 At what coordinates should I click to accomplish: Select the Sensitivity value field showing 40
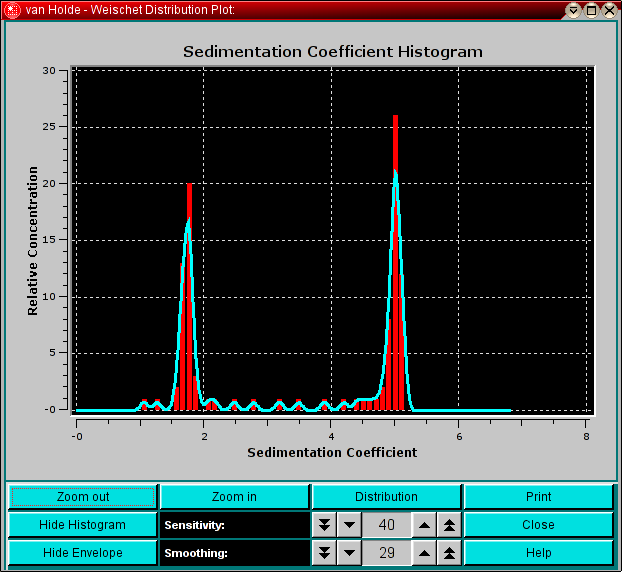(x=387, y=525)
